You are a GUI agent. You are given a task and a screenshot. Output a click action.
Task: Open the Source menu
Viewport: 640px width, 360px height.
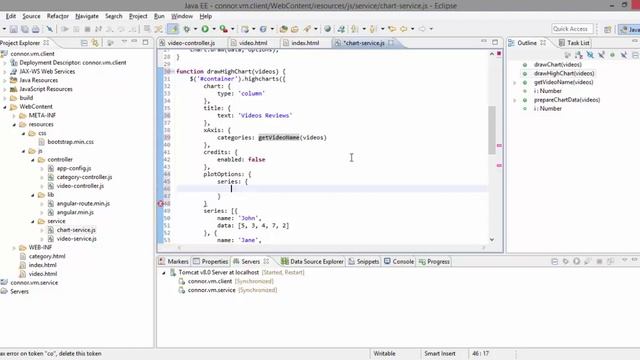pos(31,16)
